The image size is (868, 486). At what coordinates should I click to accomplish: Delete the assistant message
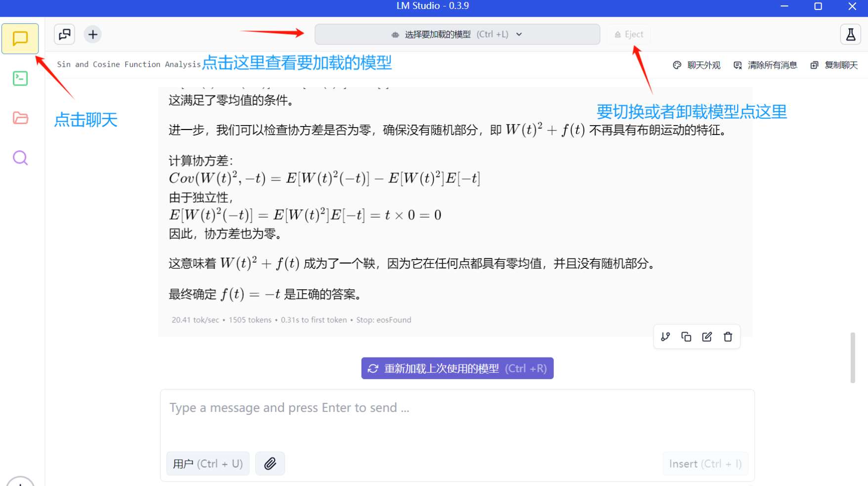point(728,337)
